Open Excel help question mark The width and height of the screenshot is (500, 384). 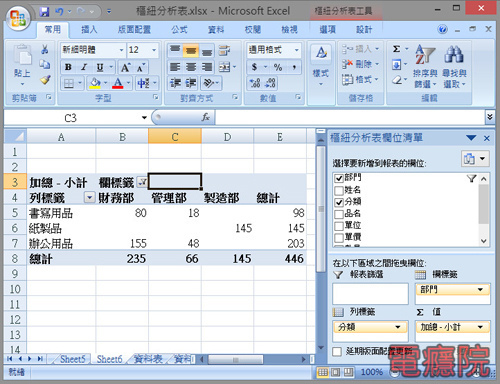click(x=442, y=30)
